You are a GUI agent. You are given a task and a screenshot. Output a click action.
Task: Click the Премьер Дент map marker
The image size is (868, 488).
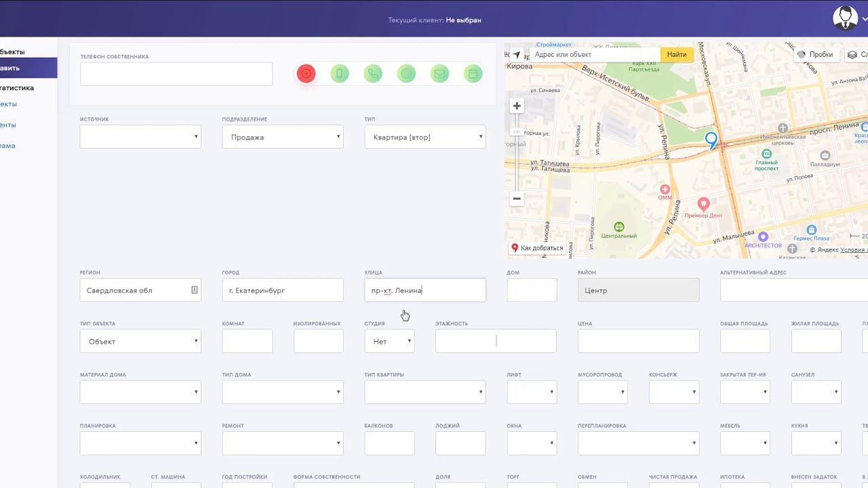coord(703,203)
